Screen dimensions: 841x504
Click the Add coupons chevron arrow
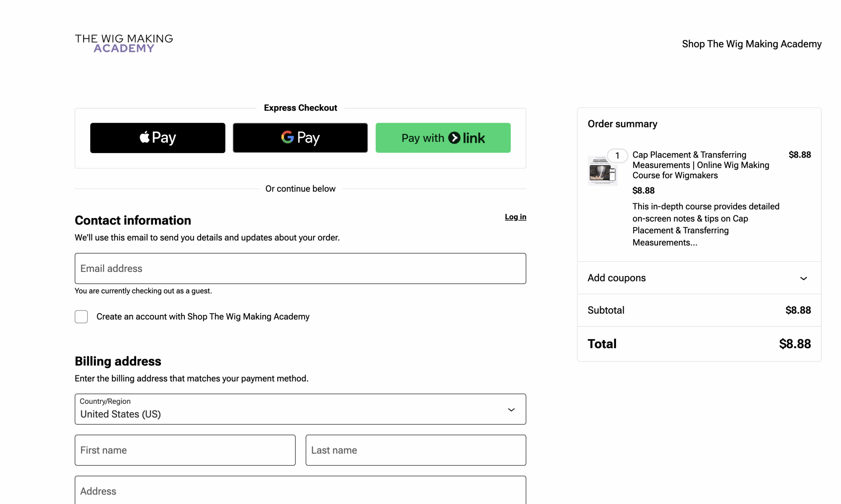[803, 278]
